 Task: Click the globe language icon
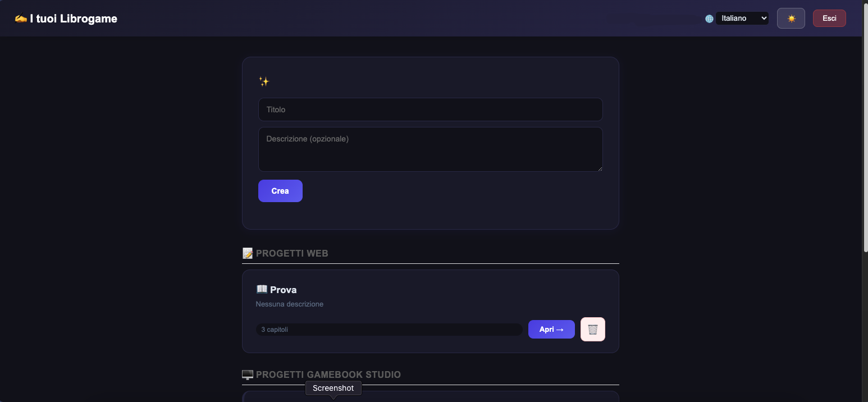[709, 19]
